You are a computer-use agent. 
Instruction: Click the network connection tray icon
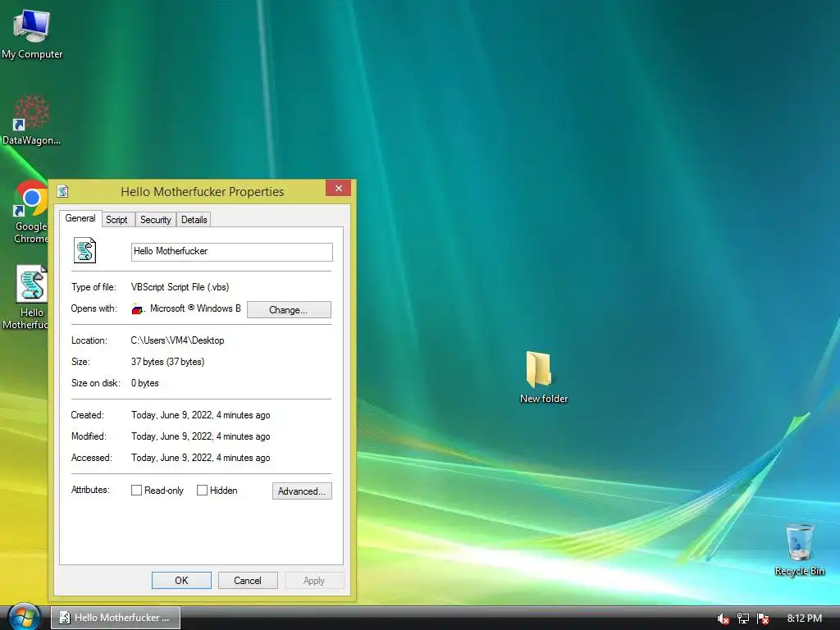pos(743,619)
